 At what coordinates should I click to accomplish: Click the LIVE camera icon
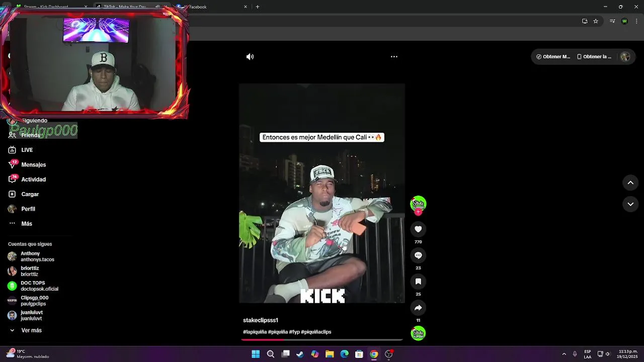click(12, 150)
